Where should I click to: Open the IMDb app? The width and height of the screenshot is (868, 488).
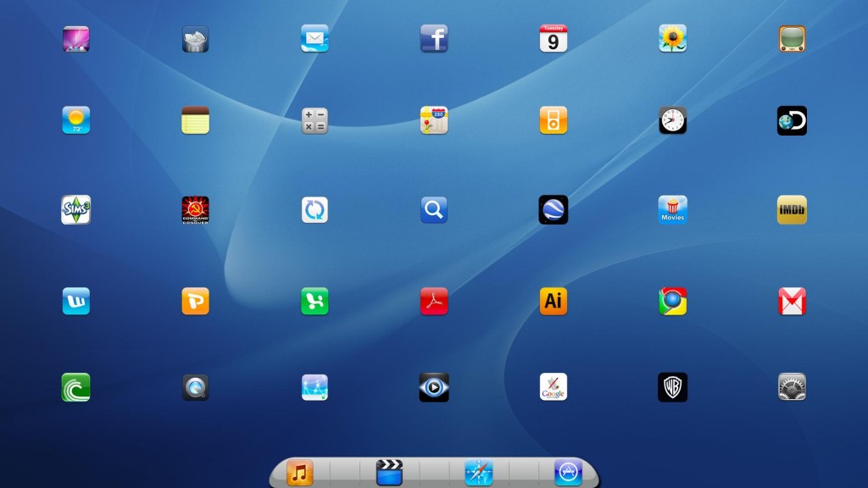pyautogui.click(x=792, y=210)
